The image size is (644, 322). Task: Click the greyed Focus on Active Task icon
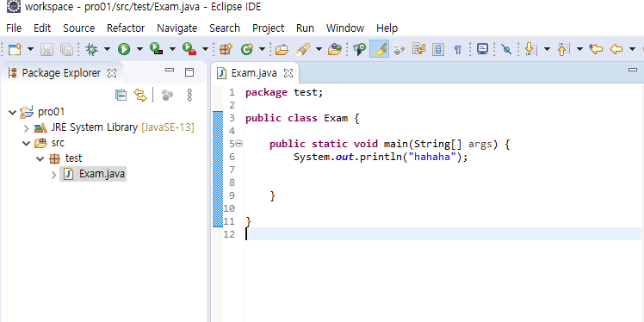point(167,96)
